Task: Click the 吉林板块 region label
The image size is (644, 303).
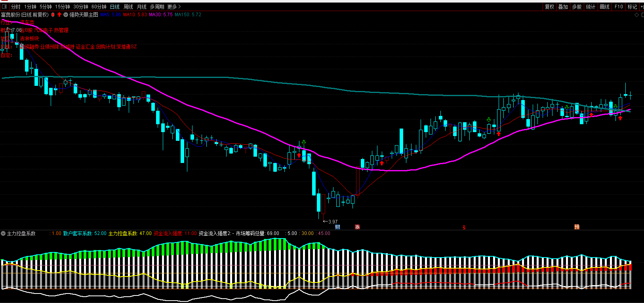Action: coord(30,38)
